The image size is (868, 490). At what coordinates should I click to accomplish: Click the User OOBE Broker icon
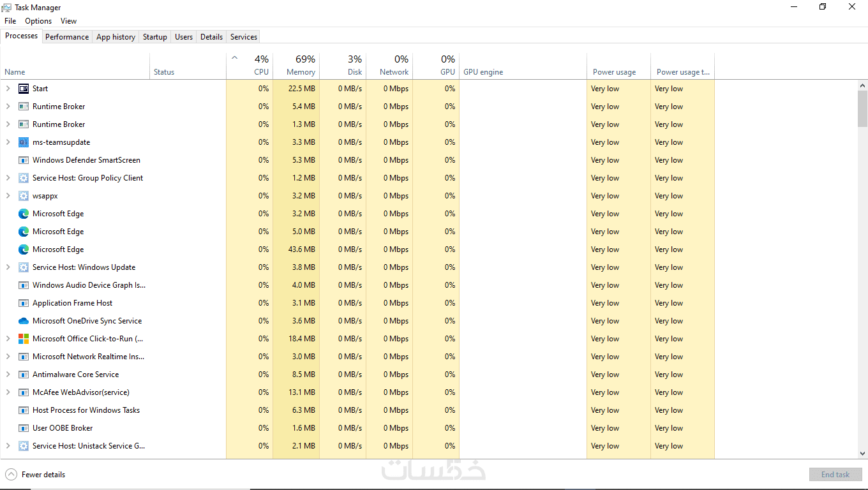[x=24, y=428]
